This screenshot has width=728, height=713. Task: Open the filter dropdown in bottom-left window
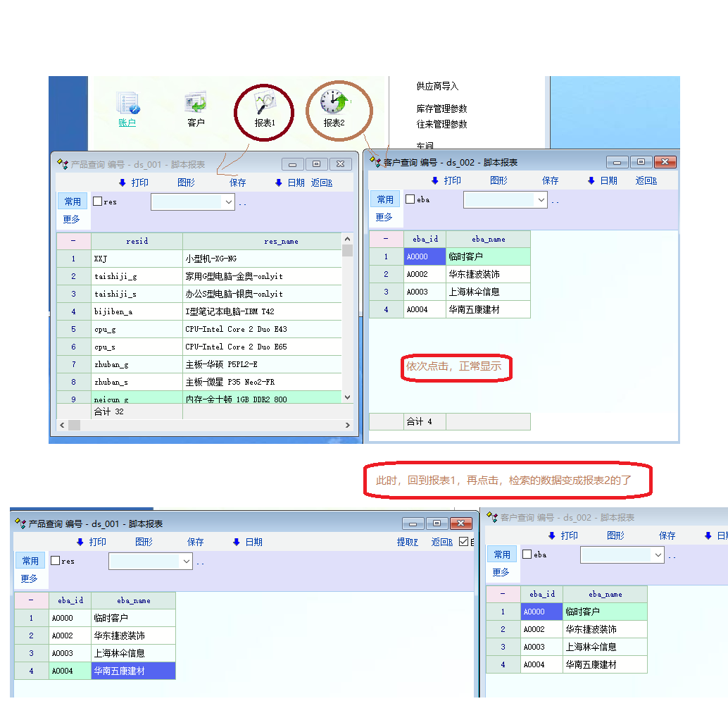coord(186,562)
